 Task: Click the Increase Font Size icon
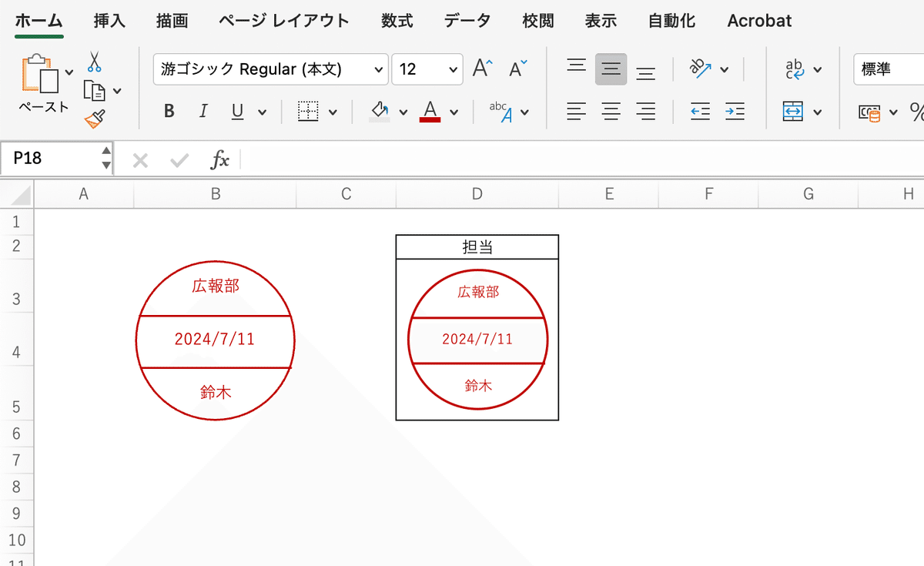(x=481, y=68)
